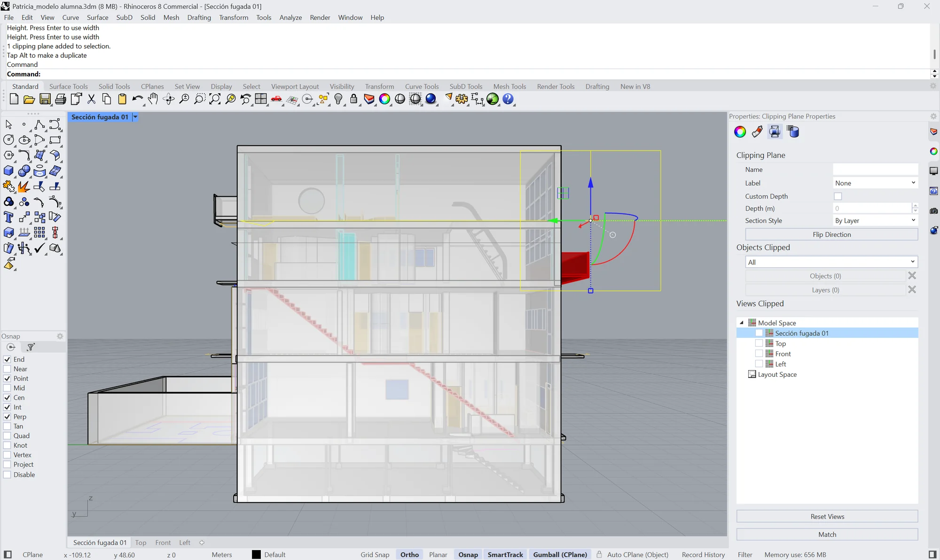The width and height of the screenshot is (940, 560).
Task: Open Object color wheel properties icon
Action: click(x=740, y=132)
